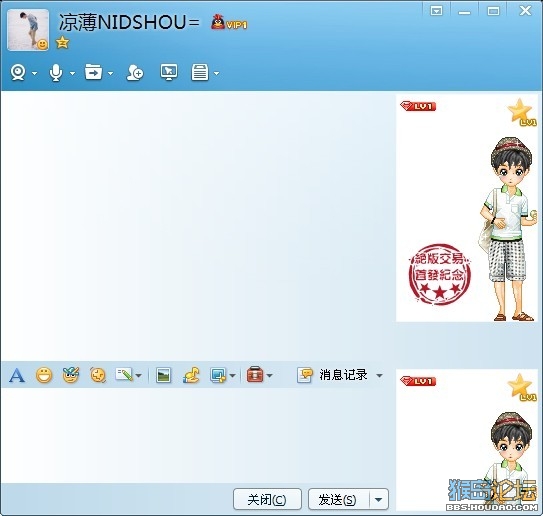The height and width of the screenshot is (516, 543).
Task: Open window menu arrow button in title bar
Action: [436, 11]
